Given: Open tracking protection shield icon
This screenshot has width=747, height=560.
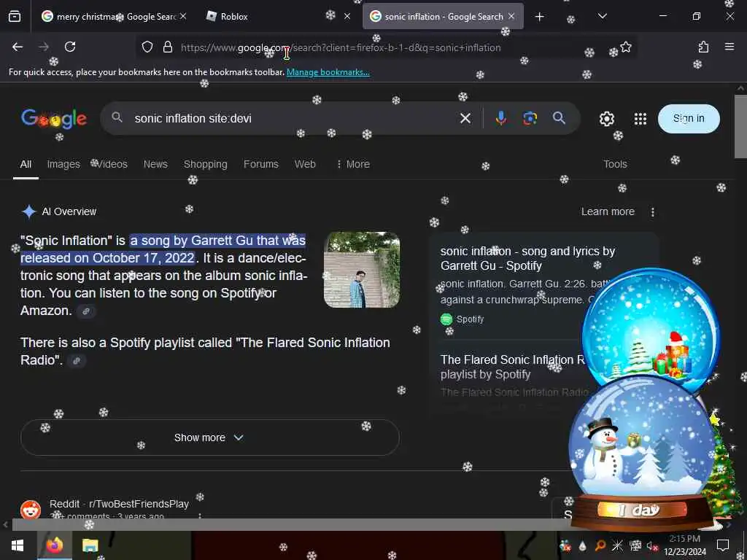Looking at the screenshot, I should tap(147, 47).
